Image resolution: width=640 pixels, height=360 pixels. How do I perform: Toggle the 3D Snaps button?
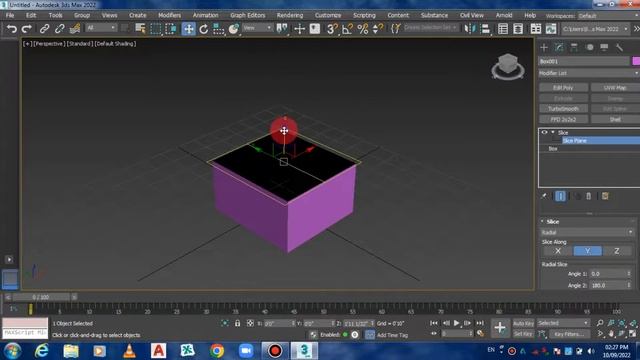pyautogui.click(x=332, y=29)
